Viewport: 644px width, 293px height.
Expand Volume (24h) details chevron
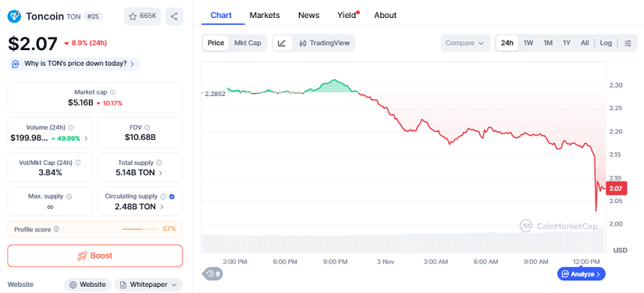point(86,138)
